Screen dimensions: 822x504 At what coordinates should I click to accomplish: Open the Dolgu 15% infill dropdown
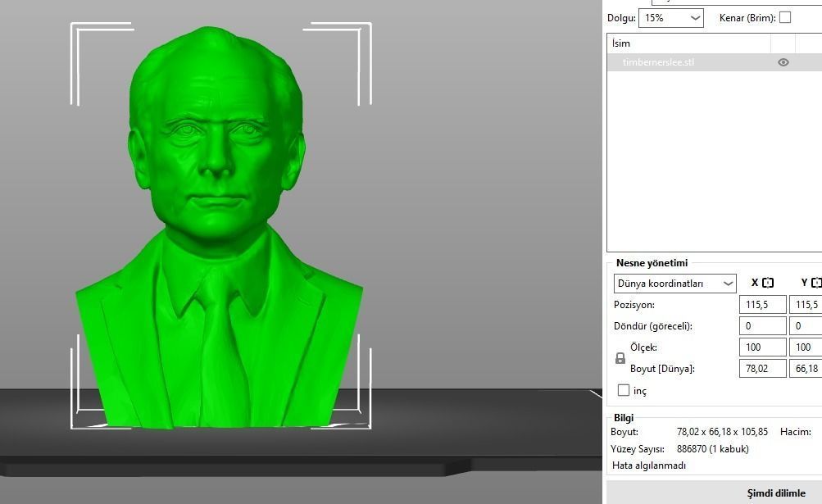671,18
